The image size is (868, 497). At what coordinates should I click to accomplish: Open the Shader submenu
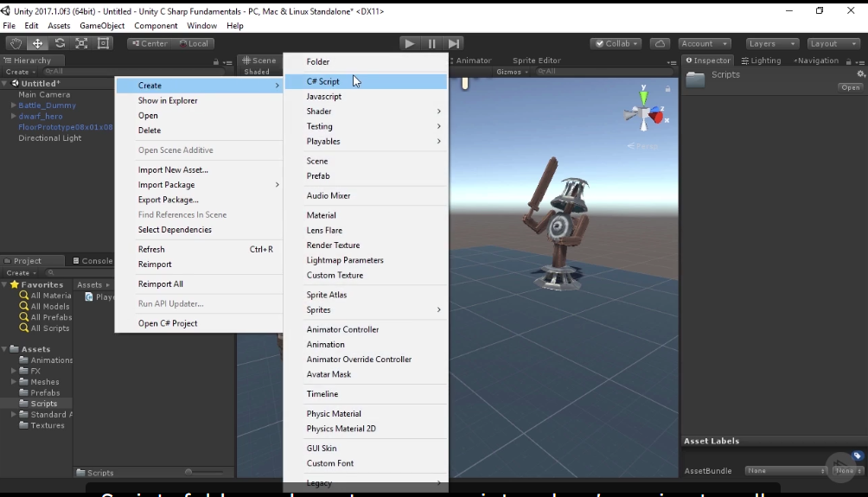click(x=366, y=112)
